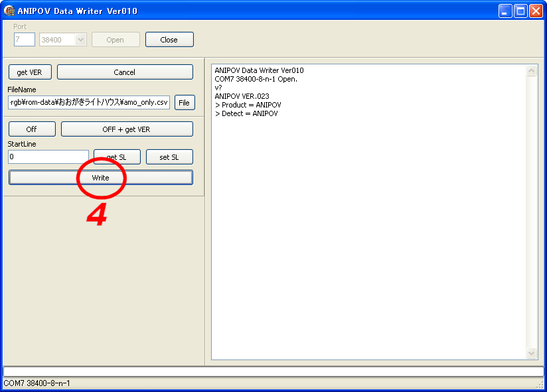
Task: Click the log line 'ANIPOV VER.023'
Action: click(x=242, y=96)
